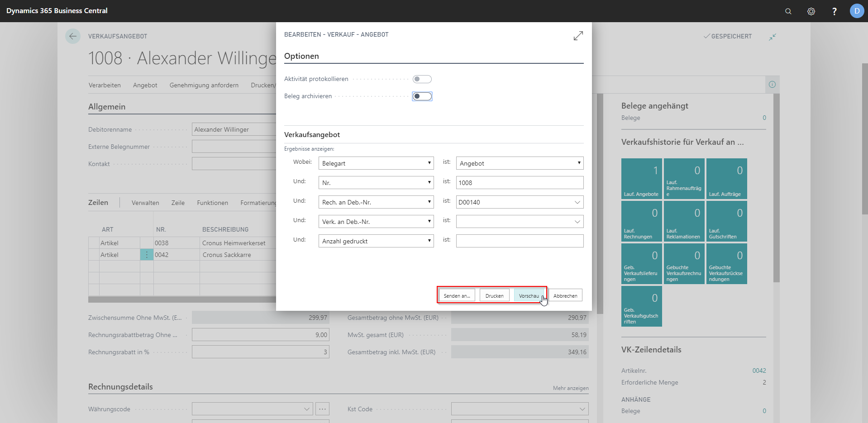Click the Vorschau button
This screenshot has width=868, height=423.
click(x=529, y=296)
